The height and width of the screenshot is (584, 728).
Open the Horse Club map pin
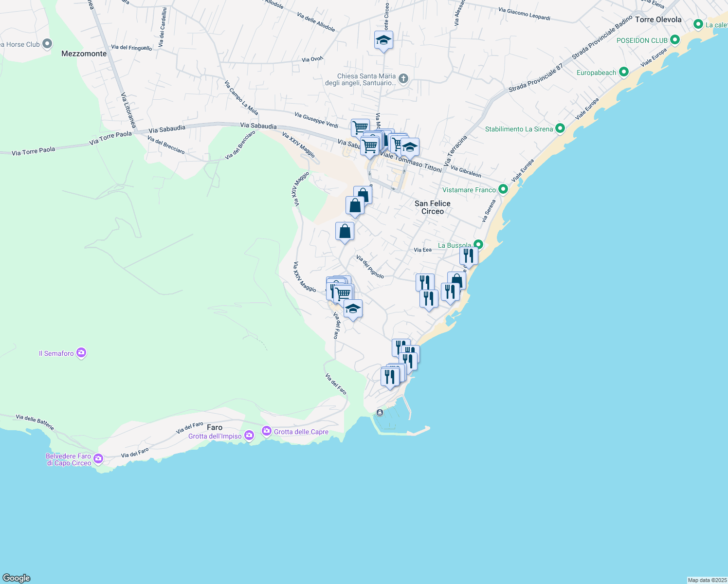(x=47, y=44)
